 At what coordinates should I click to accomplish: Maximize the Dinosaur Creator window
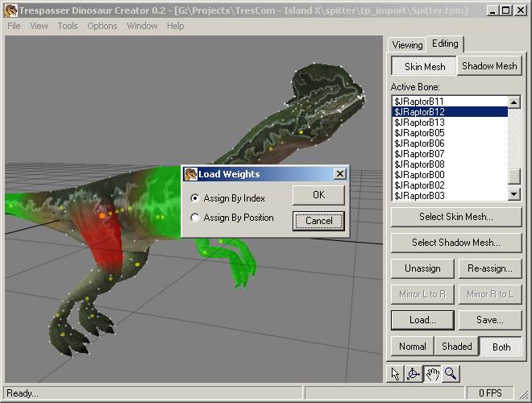505,10
